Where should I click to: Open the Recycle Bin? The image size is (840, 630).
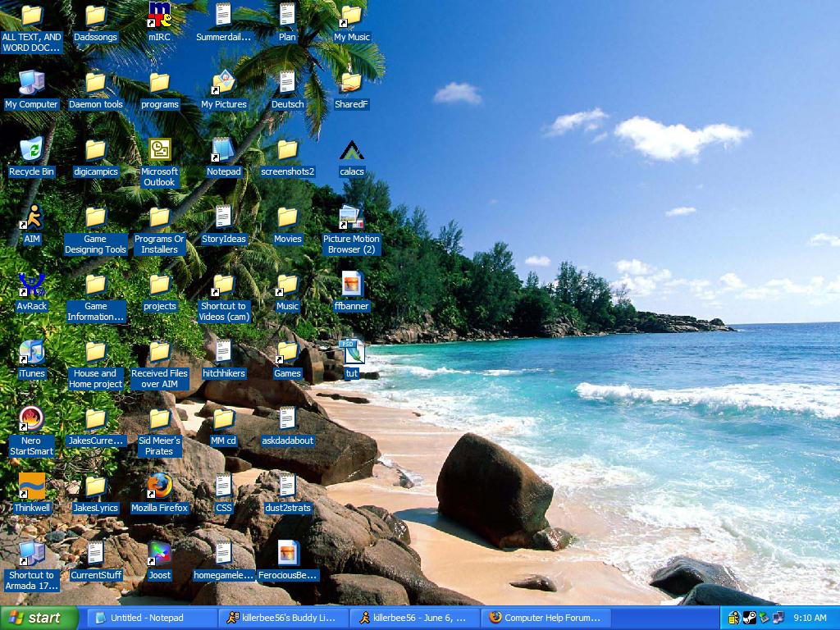coord(31,150)
